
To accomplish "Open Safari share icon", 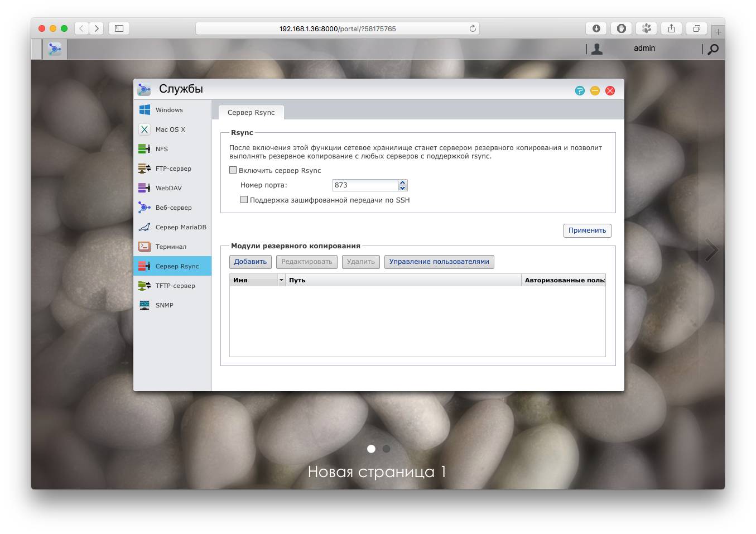I will tap(671, 28).
